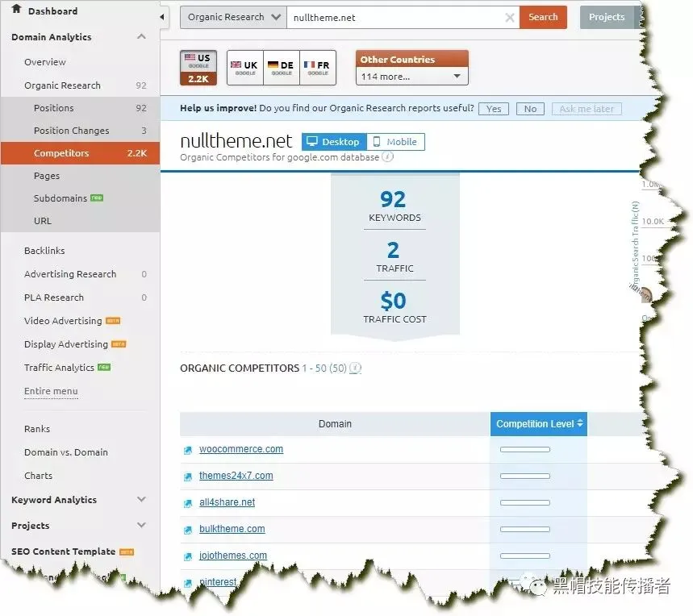Open the woocommerce.com competitor link
The width and height of the screenshot is (693, 616).
(241, 449)
